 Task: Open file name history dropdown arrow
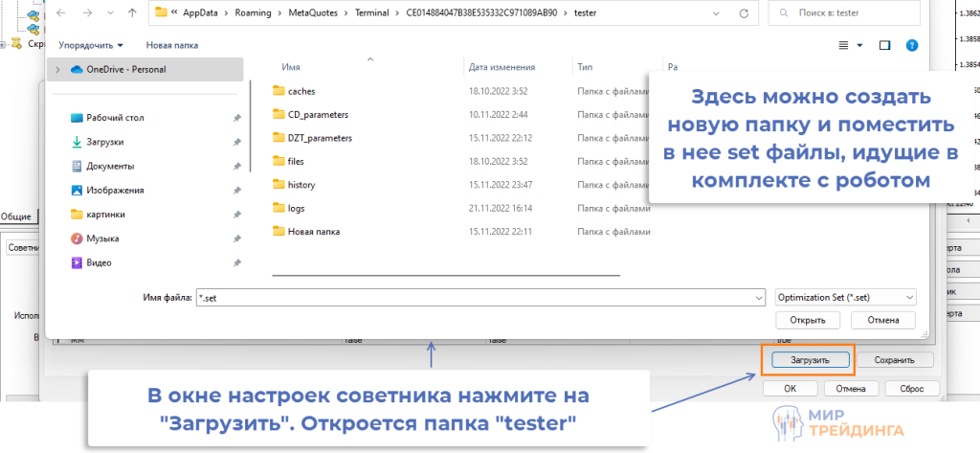point(759,298)
